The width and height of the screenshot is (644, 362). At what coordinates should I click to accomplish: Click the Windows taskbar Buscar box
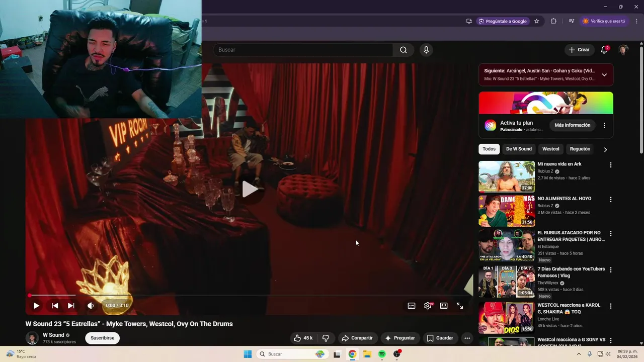point(292,354)
